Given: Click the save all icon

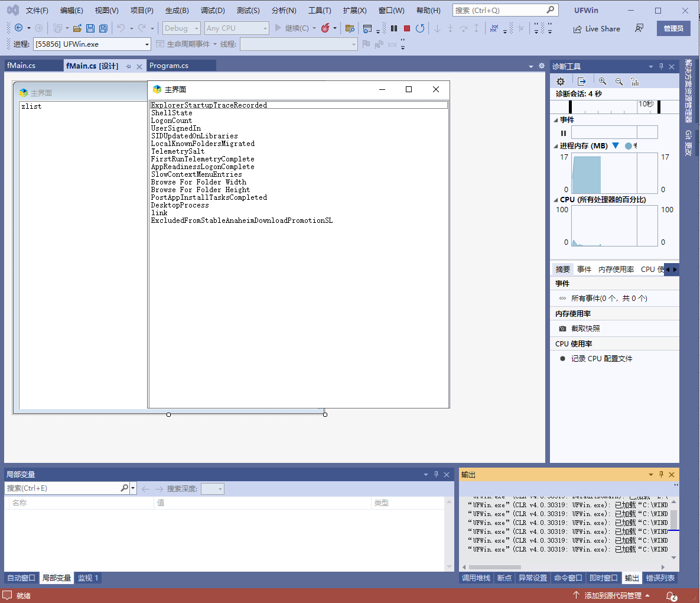Looking at the screenshot, I should click(x=103, y=28).
